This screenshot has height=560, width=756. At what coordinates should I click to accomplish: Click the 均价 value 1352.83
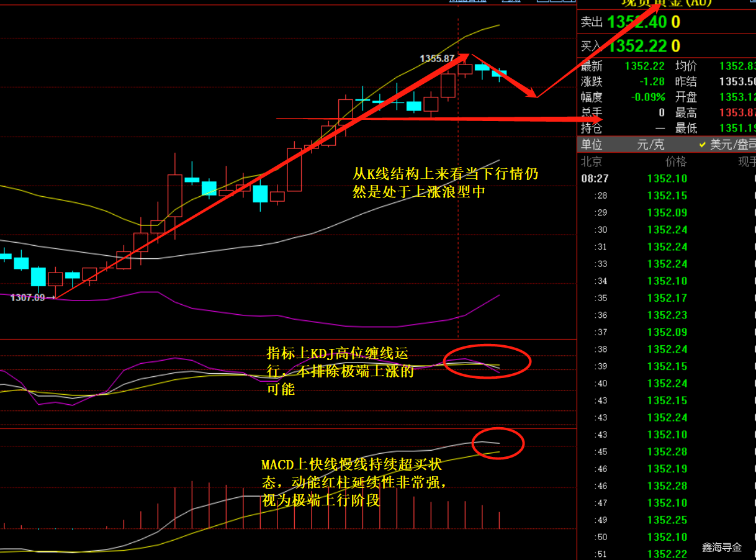737,66
